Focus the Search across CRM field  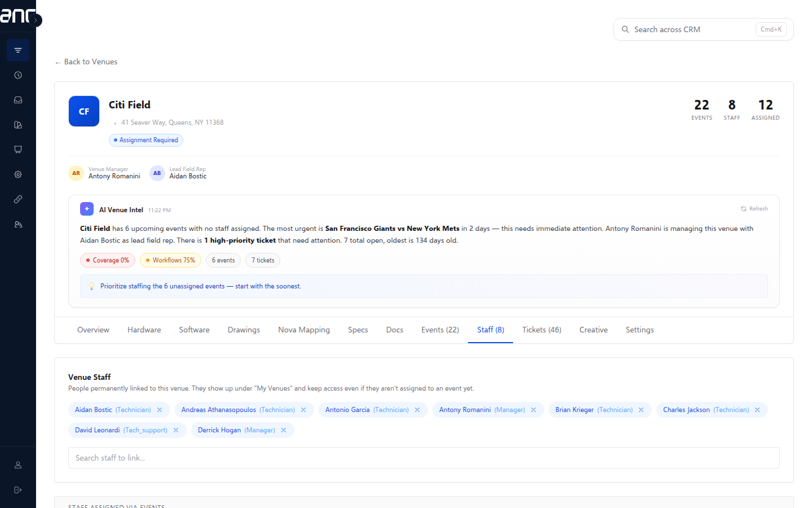click(x=704, y=29)
